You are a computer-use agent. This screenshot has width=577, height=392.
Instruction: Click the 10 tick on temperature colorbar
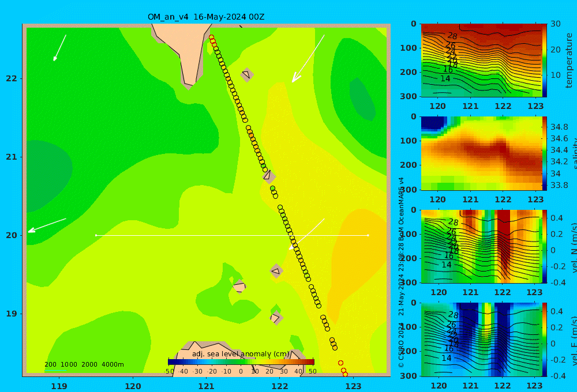[556, 75]
